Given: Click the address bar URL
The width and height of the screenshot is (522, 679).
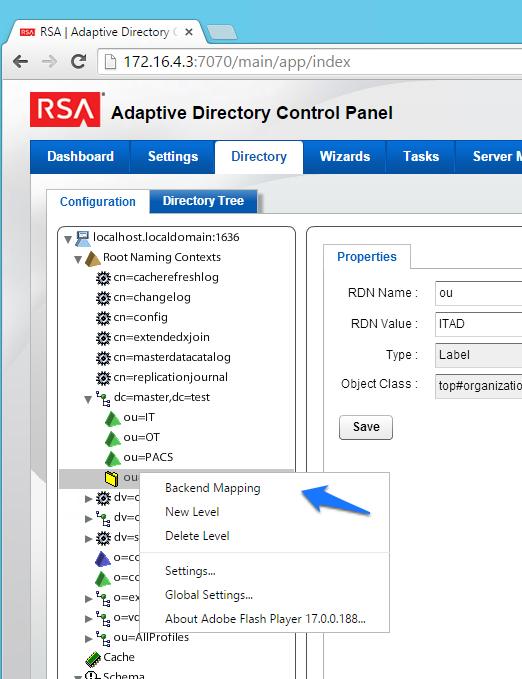Looking at the screenshot, I should (237, 62).
